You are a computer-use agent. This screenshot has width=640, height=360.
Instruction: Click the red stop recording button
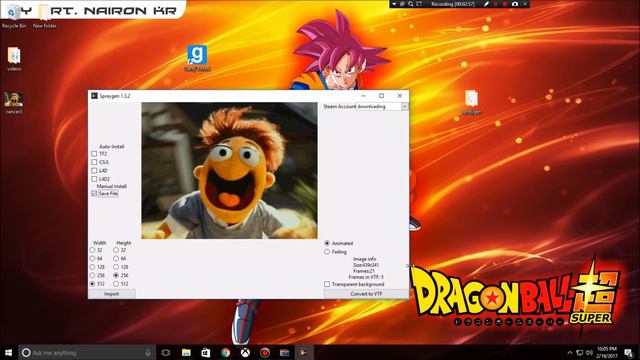coord(505,4)
